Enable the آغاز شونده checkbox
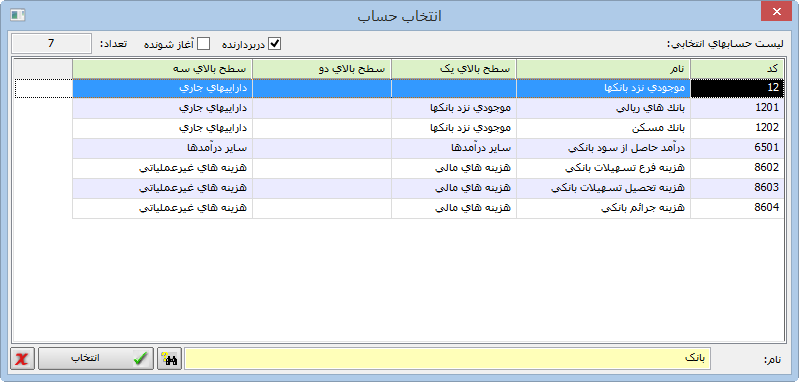The width and height of the screenshot is (799, 382). [x=203, y=44]
